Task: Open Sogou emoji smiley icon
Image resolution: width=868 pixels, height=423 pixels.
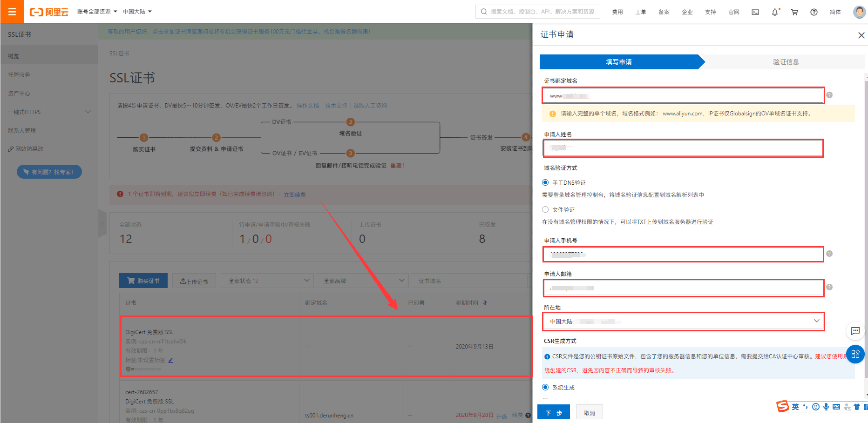Action: coord(816,407)
